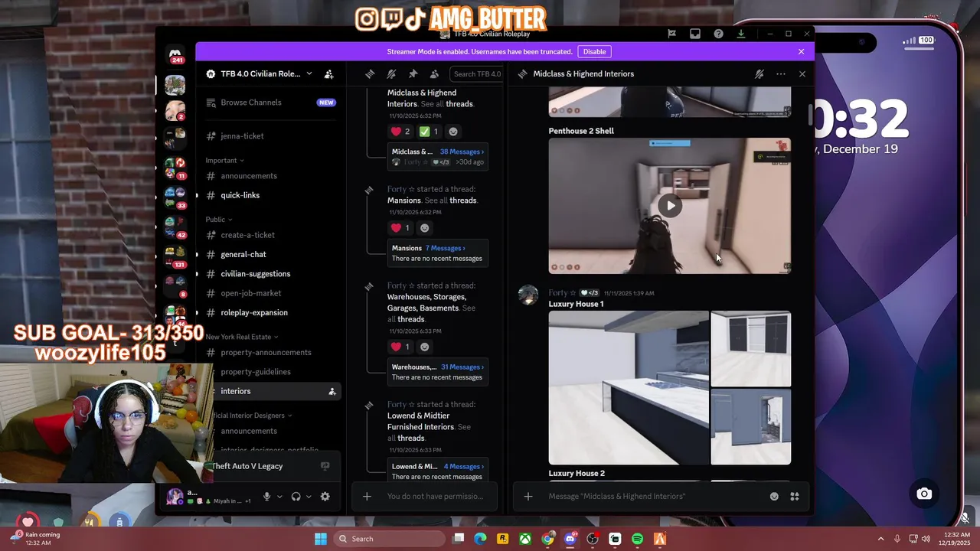Open microphone input options chevron

point(279,497)
